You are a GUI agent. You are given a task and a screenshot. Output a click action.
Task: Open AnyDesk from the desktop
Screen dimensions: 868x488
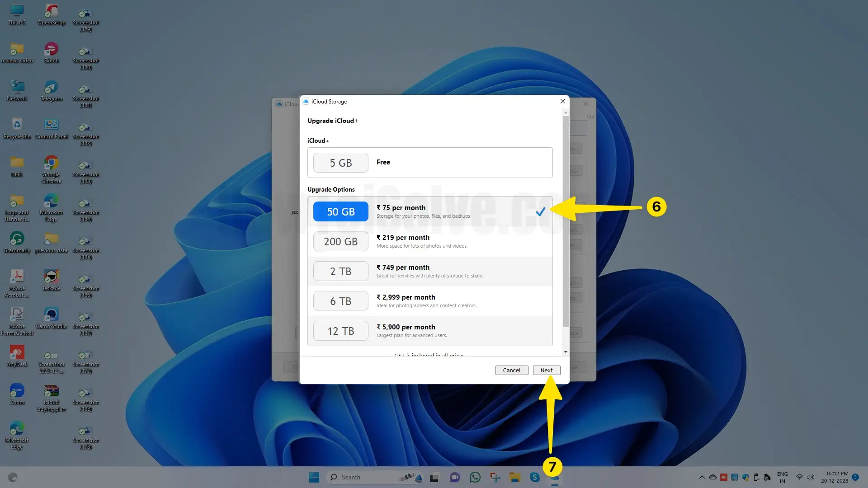[x=17, y=352]
